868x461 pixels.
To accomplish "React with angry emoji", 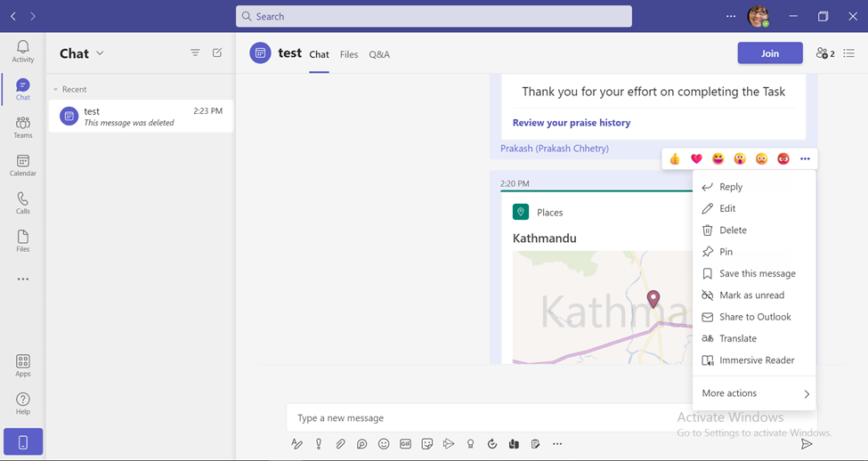I will click(783, 159).
